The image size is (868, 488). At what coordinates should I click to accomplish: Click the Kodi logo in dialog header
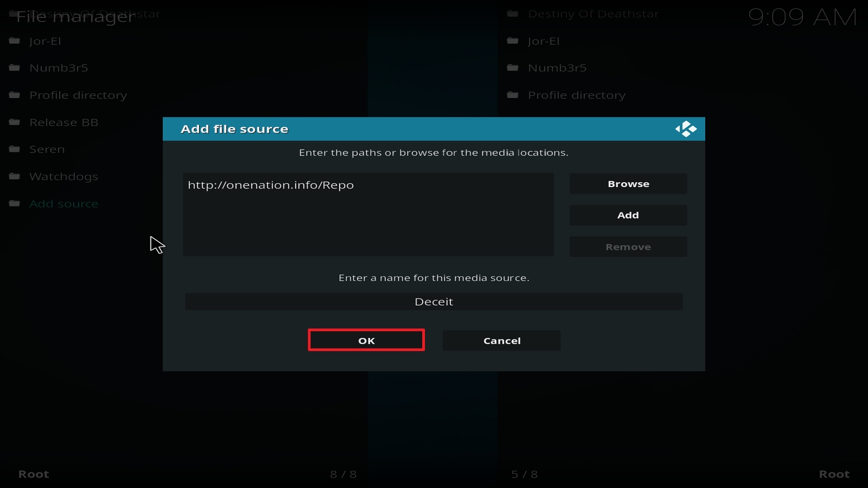click(686, 129)
